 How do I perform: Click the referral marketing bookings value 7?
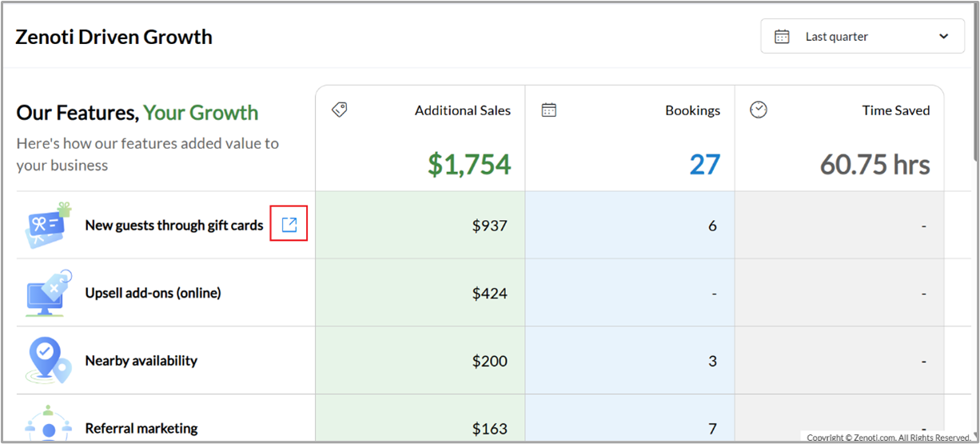(712, 429)
